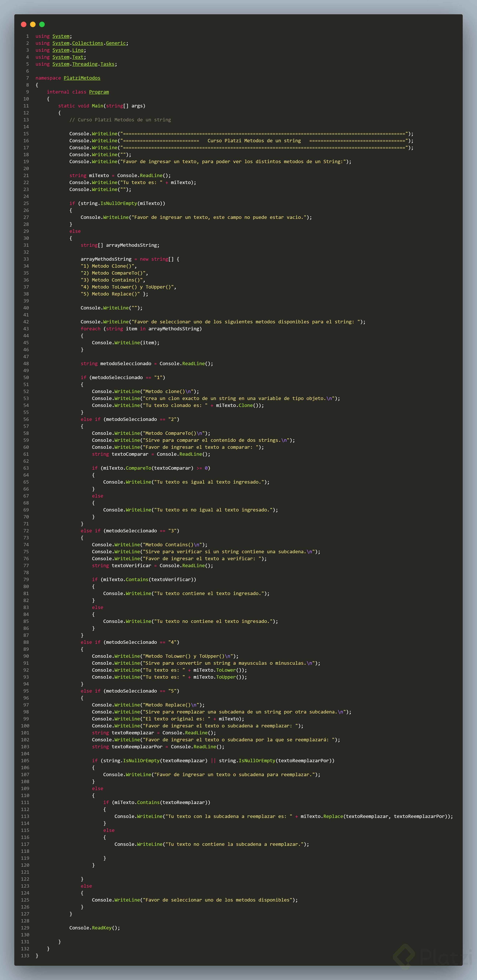The image size is (477, 980).
Task: Click 'string textoReemplazar' on line 101
Action: click(x=123, y=733)
